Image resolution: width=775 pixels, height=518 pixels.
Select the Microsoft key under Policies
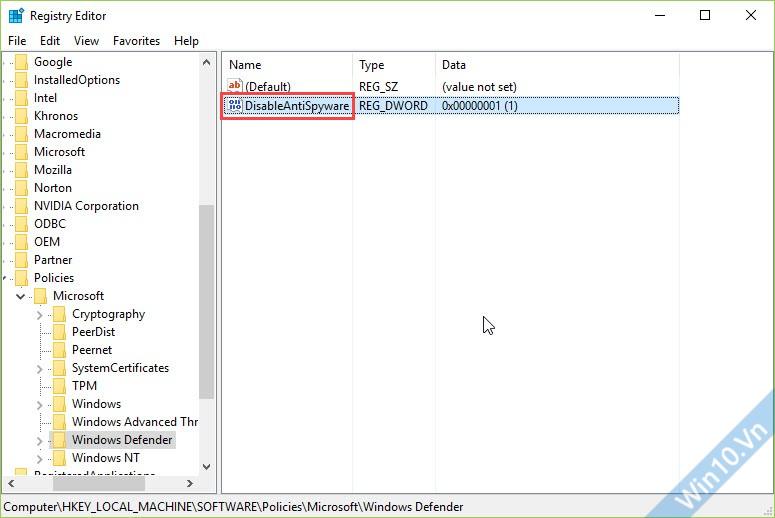[79, 296]
